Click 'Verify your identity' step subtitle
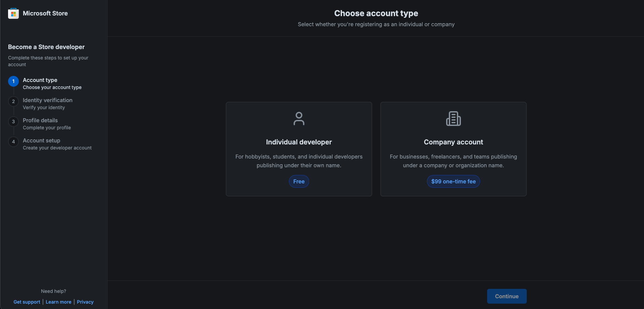This screenshot has height=309, width=644. [44, 107]
